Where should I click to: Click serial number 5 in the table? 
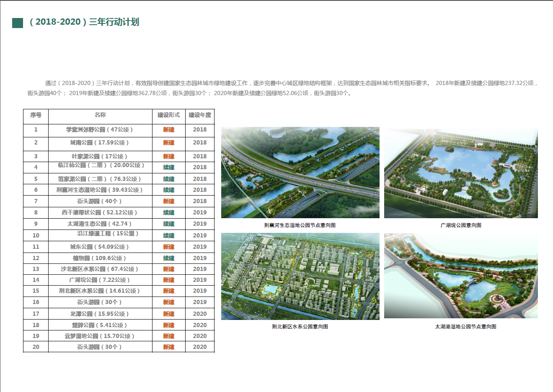point(36,179)
